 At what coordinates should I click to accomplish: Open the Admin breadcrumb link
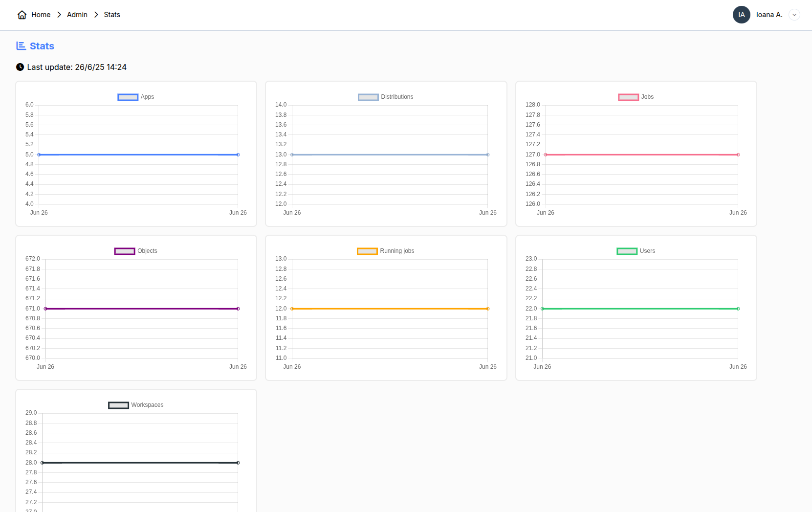pyautogui.click(x=77, y=15)
